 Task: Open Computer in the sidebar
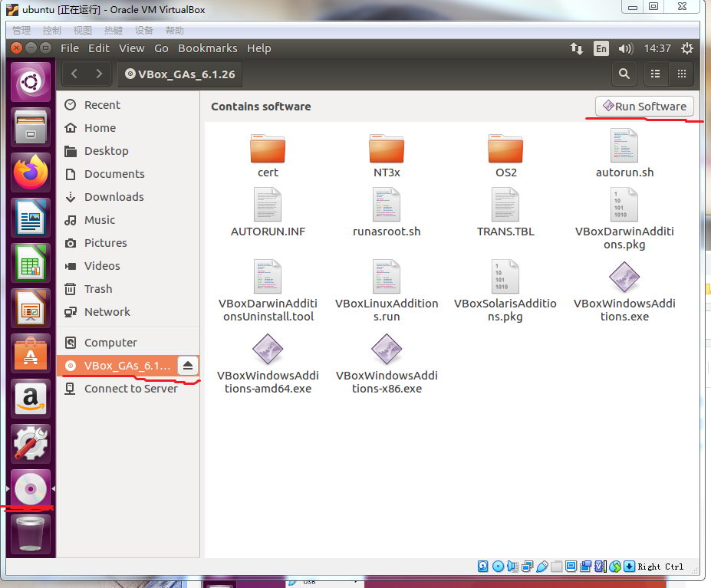click(128, 343)
